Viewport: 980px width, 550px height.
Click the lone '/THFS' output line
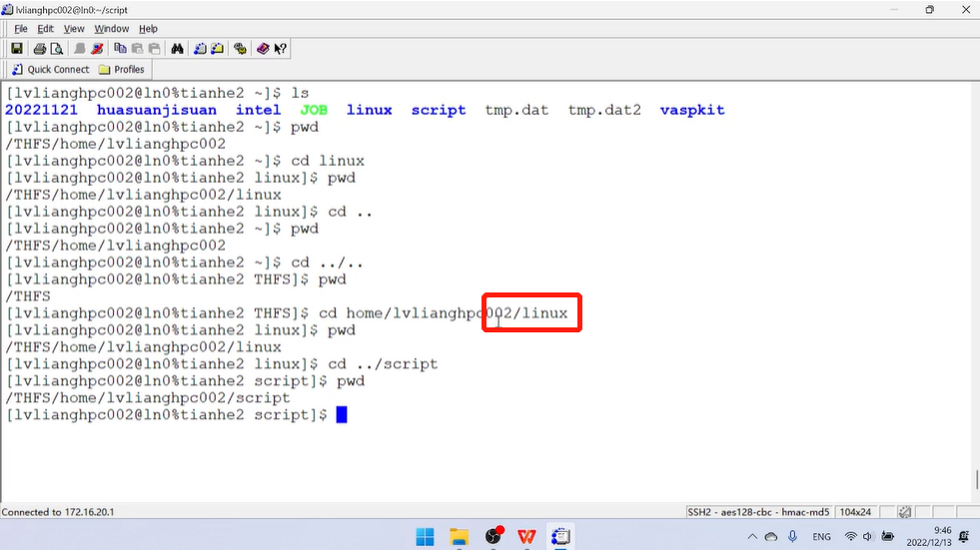click(x=28, y=296)
